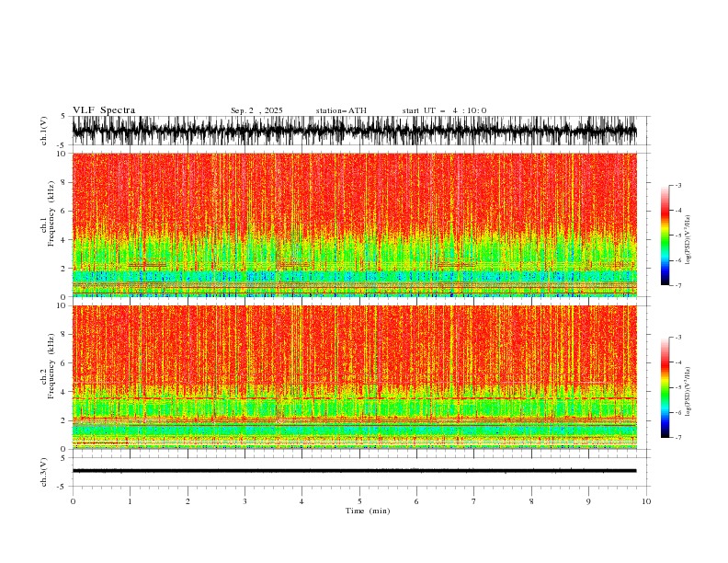Click the "-3" tick on ch.1 color bar
Screen dimensions: 728x563
click(677, 185)
